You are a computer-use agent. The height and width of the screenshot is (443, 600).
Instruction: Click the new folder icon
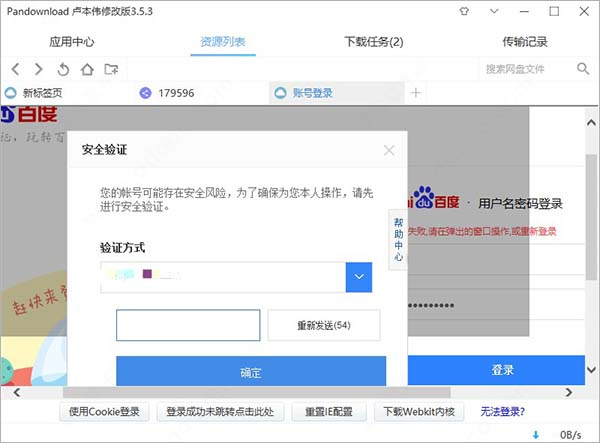point(111,69)
